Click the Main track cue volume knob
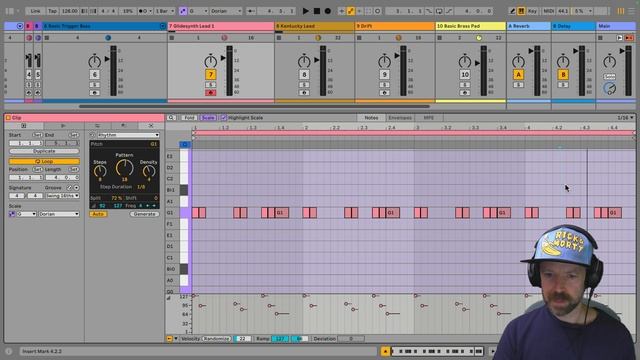The width and height of the screenshot is (640, 360). pos(609,88)
